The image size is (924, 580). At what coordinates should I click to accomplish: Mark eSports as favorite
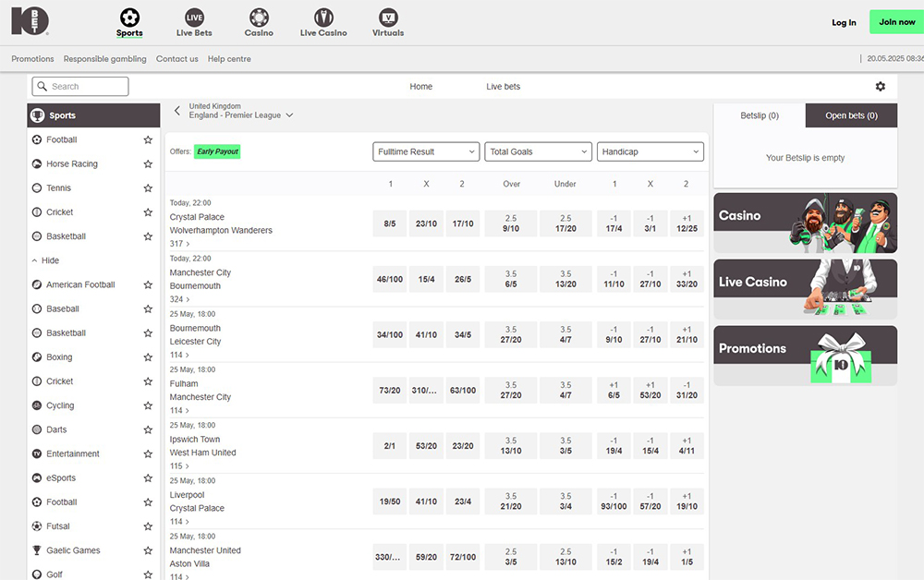pos(148,477)
